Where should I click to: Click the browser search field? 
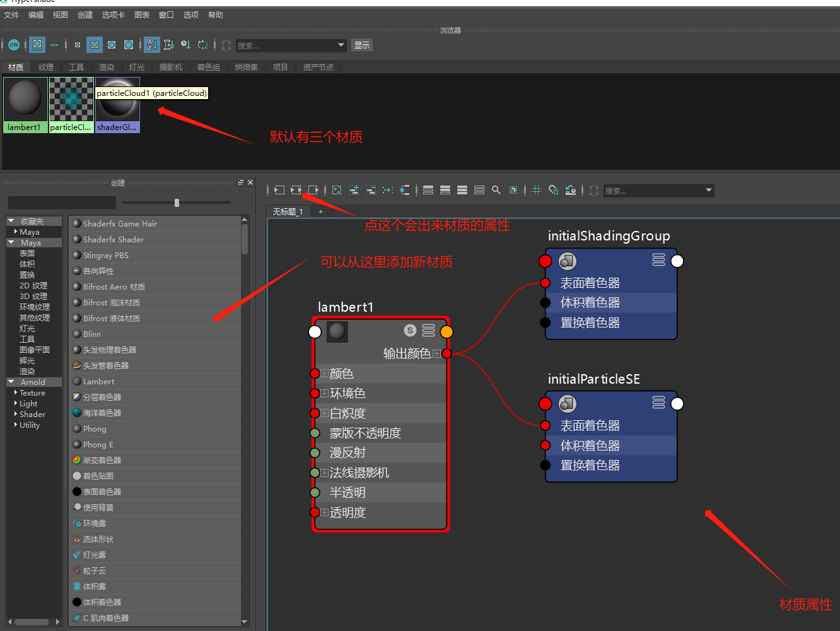point(286,45)
